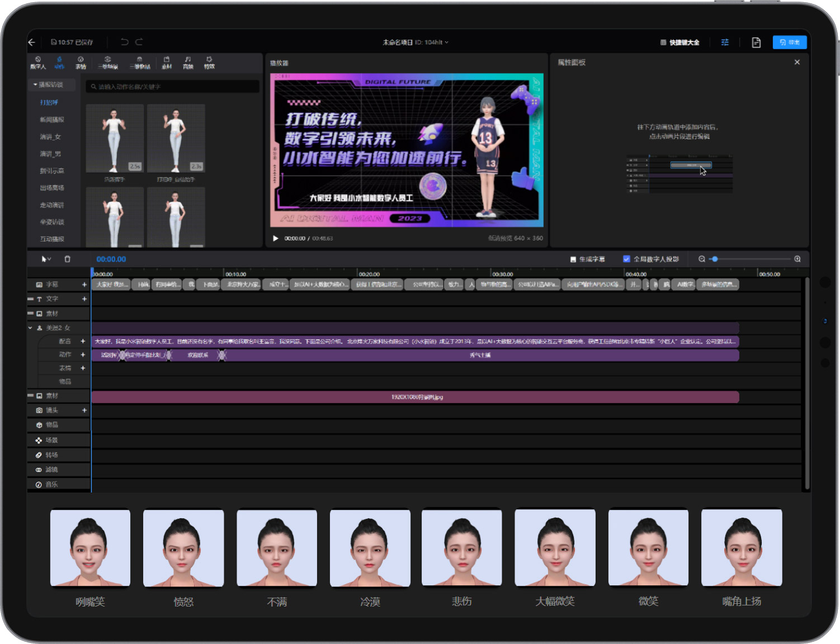
Task: Undo the last edit
Action: tap(124, 42)
